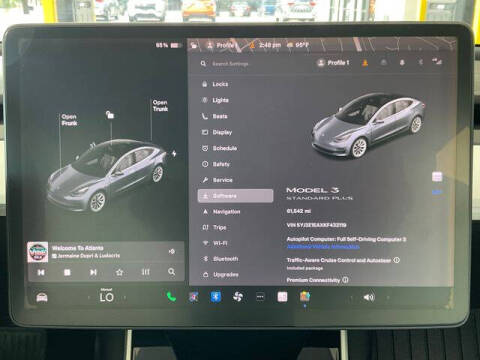Screen dimensions: 480x360
Task: Tap the Search Settings field
Action: point(230,64)
